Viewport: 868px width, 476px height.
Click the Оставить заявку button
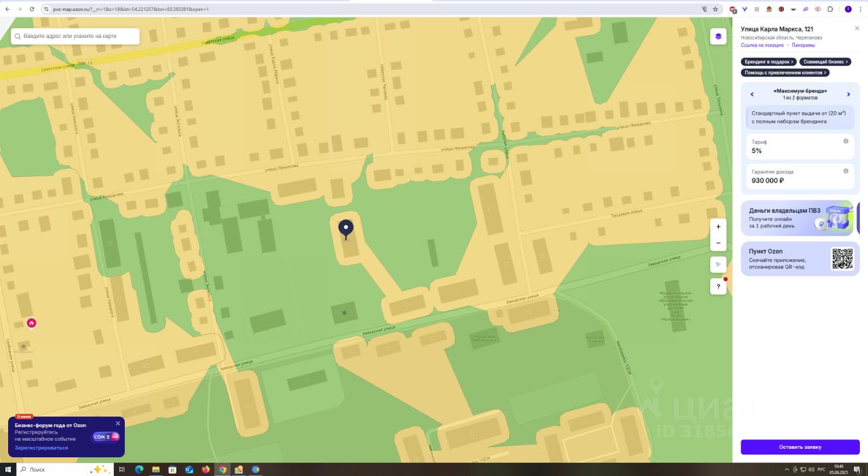pyautogui.click(x=800, y=447)
